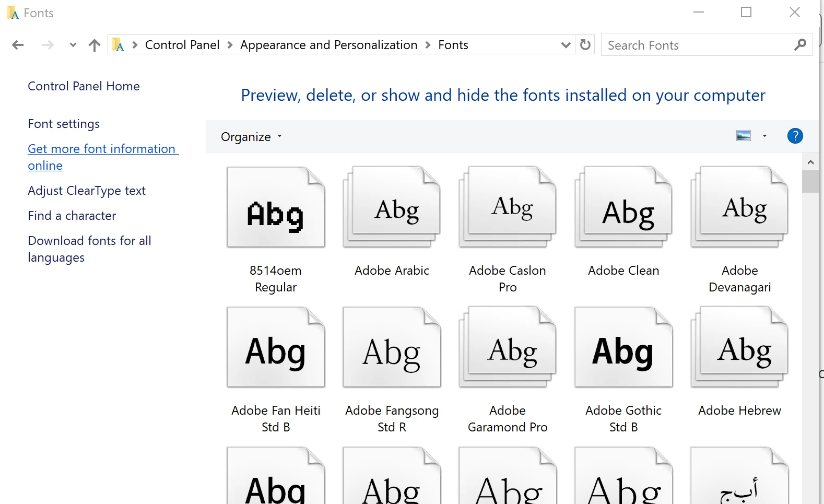Open Control Panel Home
824x504 pixels.
[x=84, y=86]
